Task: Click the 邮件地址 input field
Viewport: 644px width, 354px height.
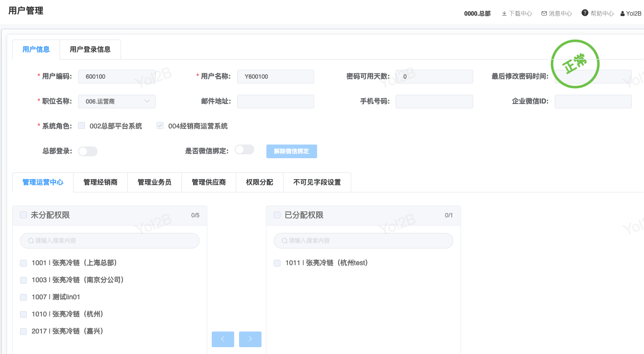Action: click(276, 102)
